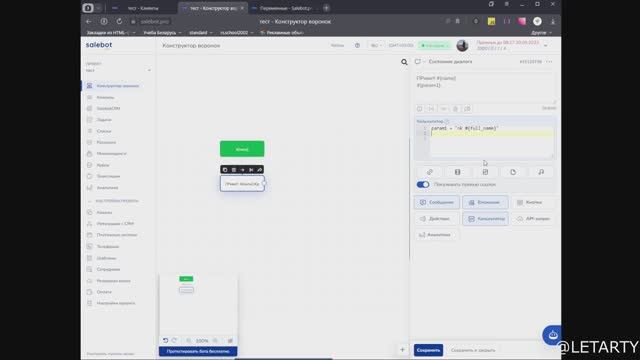
Task: Open Каналы section in the sidebar
Action: [x=104, y=213]
